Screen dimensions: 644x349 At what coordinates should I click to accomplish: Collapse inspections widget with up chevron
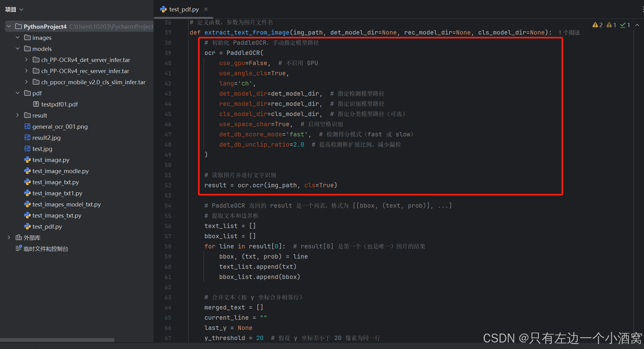(x=637, y=25)
